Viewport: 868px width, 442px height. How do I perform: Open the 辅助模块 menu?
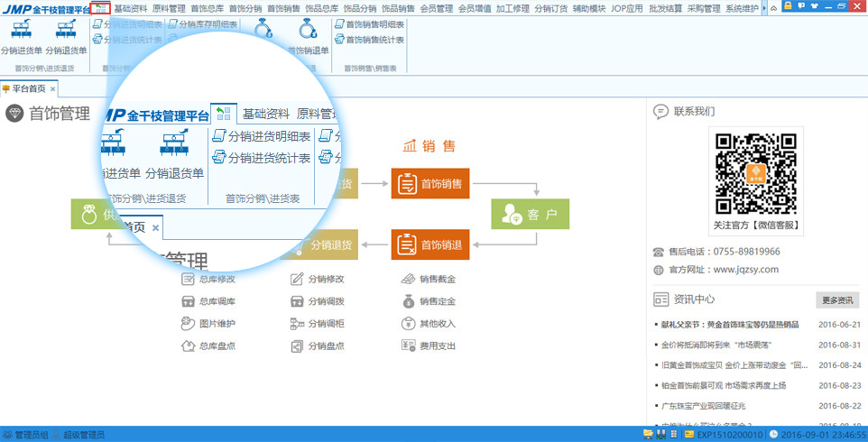[x=589, y=8]
